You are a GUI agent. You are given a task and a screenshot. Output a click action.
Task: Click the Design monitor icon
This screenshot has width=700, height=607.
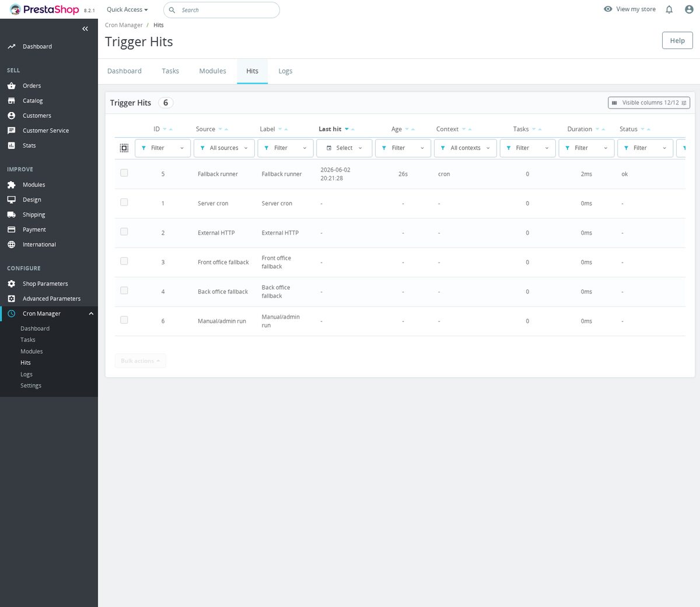[x=11, y=200]
